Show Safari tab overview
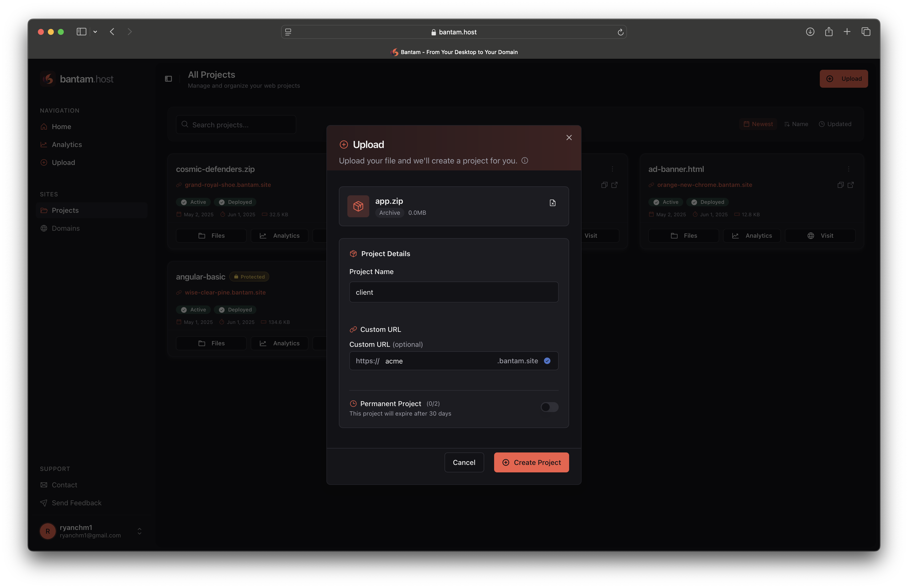908x588 pixels. pos(866,32)
